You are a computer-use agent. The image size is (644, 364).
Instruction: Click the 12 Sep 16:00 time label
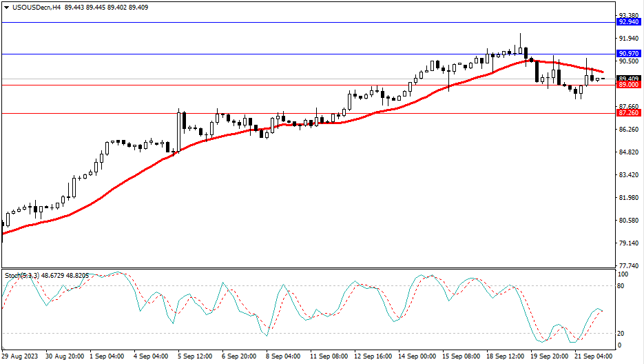(373, 356)
